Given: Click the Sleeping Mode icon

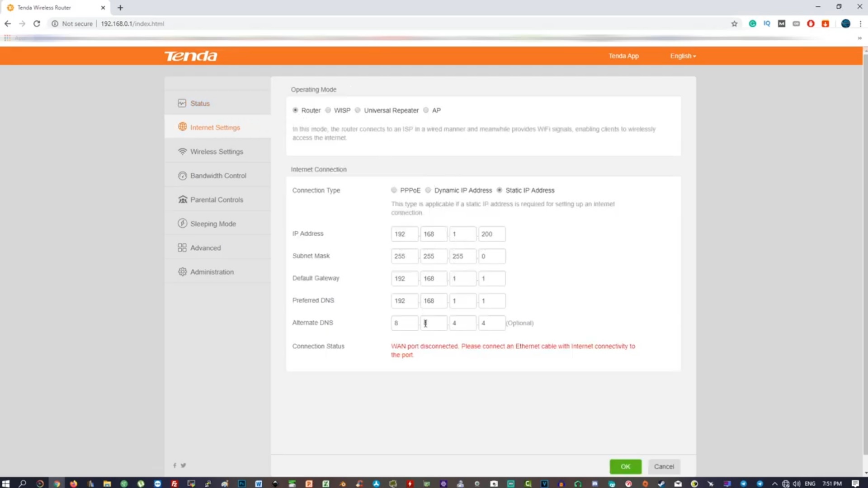Looking at the screenshot, I should point(182,224).
